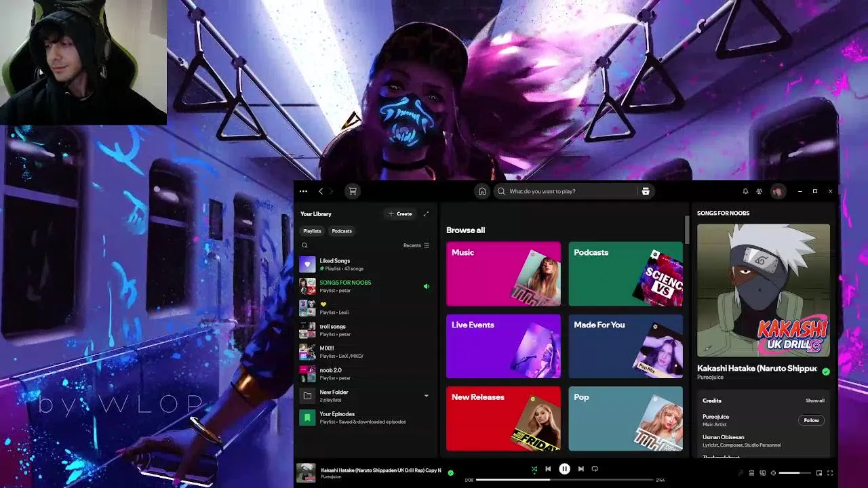Mute the volume speaker icon

[x=773, y=473]
